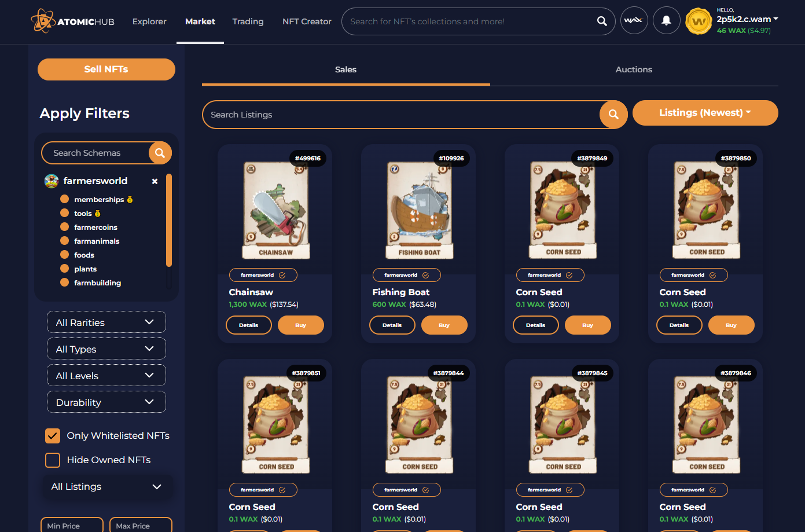
Task: Click asset ID badge #3879849
Action: click(x=592, y=158)
